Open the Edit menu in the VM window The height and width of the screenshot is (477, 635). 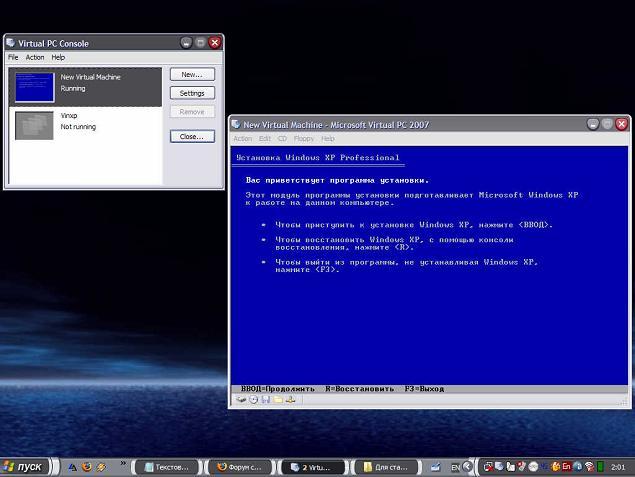(265, 138)
